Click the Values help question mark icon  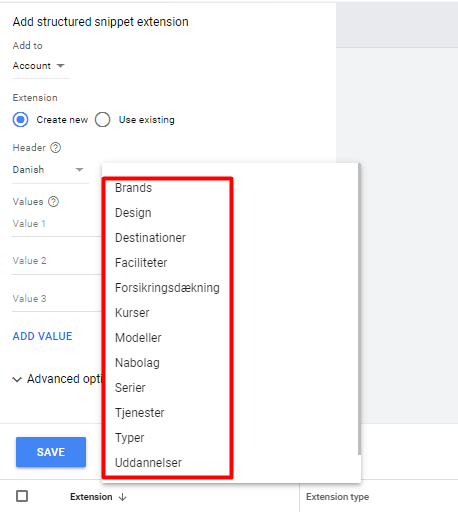53,201
